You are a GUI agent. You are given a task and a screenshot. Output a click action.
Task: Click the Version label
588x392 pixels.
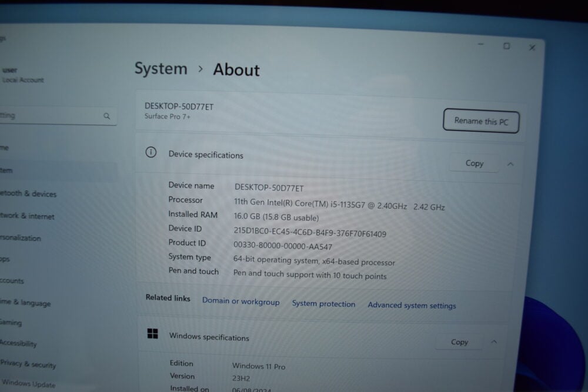point(182,376)
